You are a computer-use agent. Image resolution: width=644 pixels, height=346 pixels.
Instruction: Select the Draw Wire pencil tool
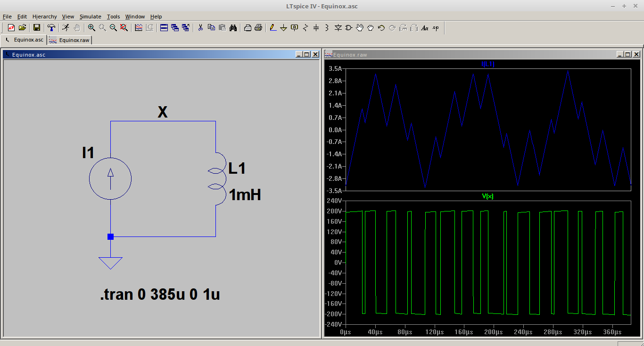273,28
